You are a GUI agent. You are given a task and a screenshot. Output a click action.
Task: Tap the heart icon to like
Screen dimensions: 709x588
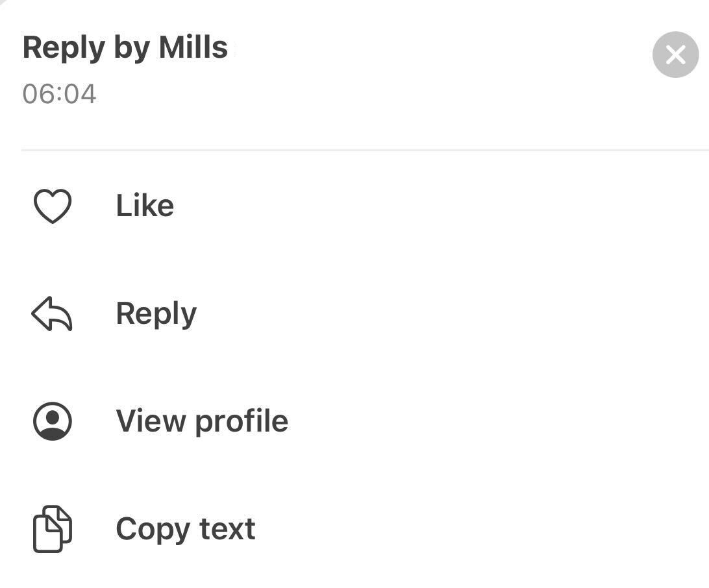(x=53, y=206)
